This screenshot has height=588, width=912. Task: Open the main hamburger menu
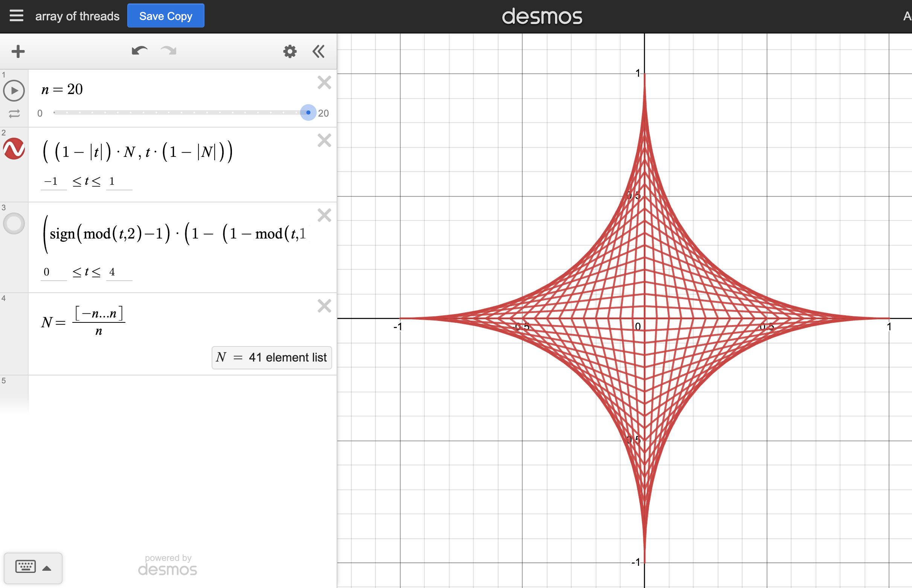click(x=16, y=16)
